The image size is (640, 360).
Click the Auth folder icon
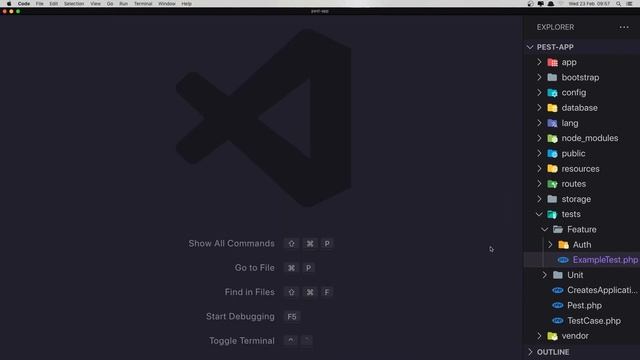coord(563,244)
